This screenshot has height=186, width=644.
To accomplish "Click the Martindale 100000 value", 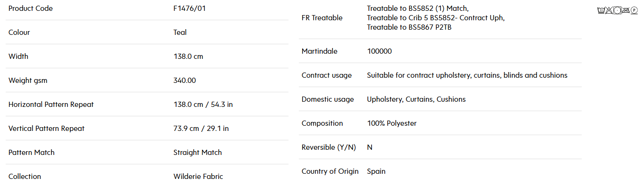I will pos(380,51).
